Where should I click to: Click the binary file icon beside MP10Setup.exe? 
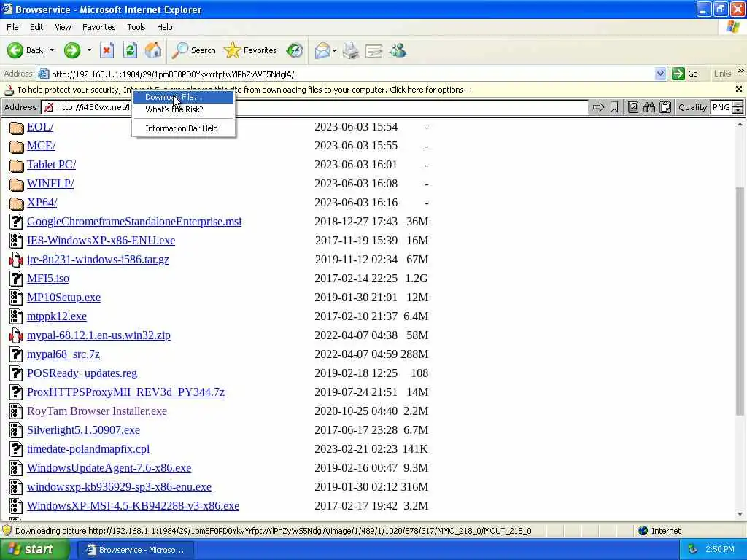[x=16, y=297]
